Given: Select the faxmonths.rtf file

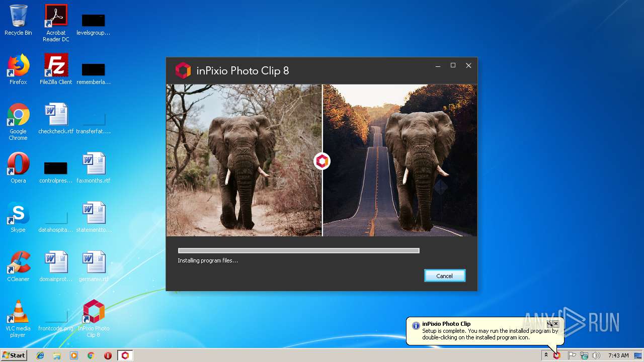Looking at the screenshot, I should coord(94,168).
